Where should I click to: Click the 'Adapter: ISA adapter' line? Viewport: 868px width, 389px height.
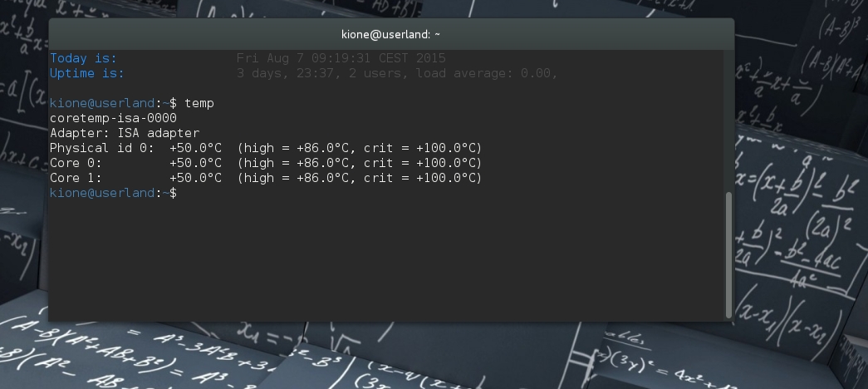(x=125, y=133)
